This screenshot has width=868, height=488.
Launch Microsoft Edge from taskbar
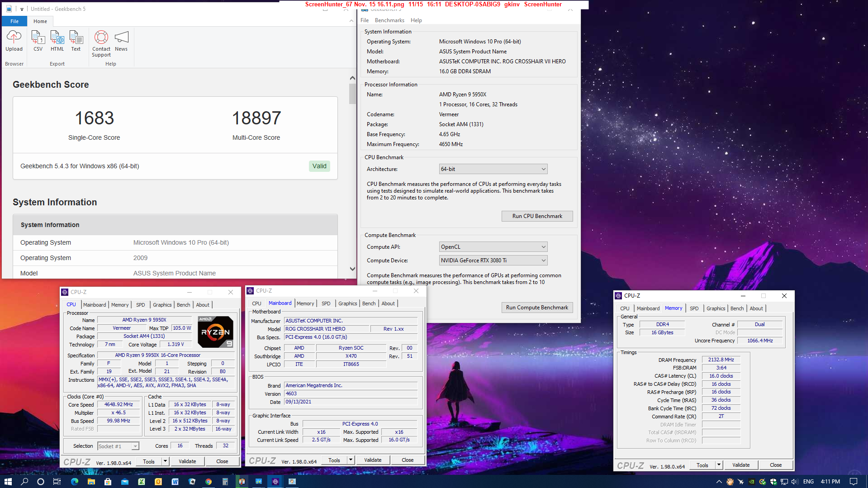click(75, 481)
